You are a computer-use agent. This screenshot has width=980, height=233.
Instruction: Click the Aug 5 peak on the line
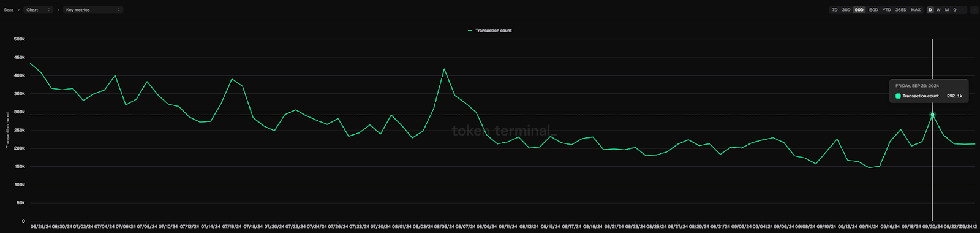click(x=444, y=69)
